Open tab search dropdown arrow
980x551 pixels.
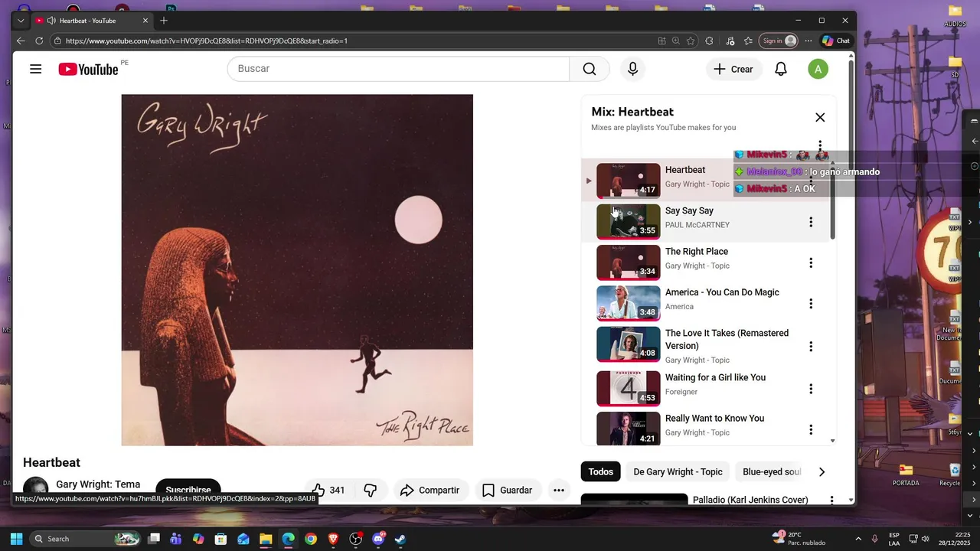pyautogui.click(x=21, y=21)
